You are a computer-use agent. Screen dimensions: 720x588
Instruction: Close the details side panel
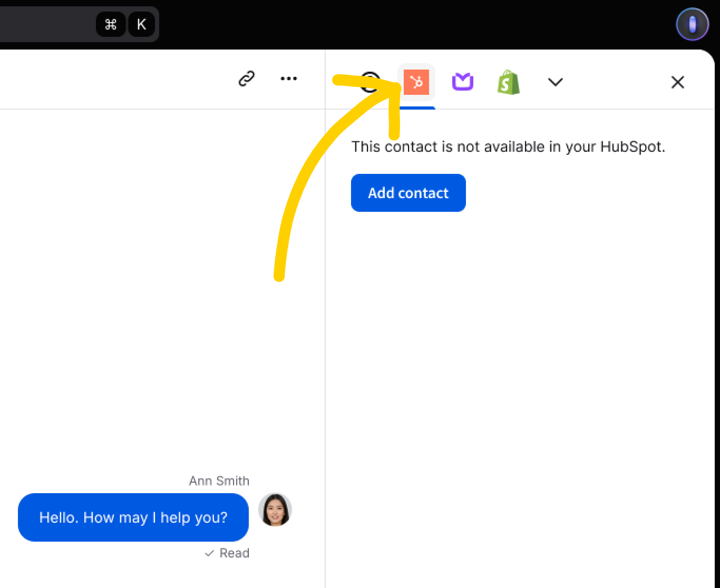pos(678,82)
